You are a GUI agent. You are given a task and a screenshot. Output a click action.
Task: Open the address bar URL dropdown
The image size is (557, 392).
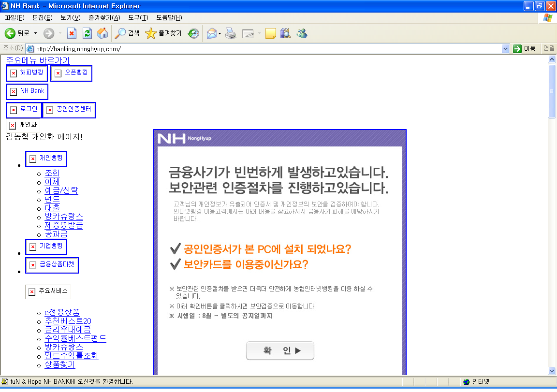(505, 49)
